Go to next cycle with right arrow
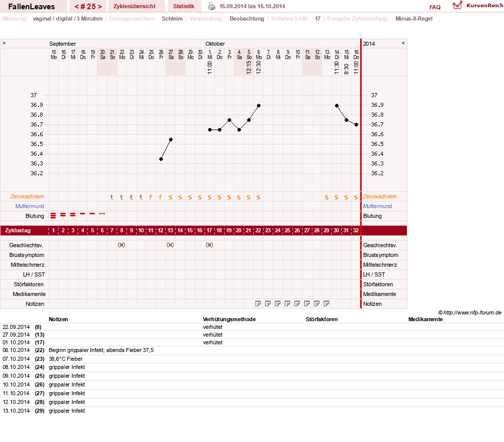The width and height of the screenshot is (504, 442). click(100, 7)
